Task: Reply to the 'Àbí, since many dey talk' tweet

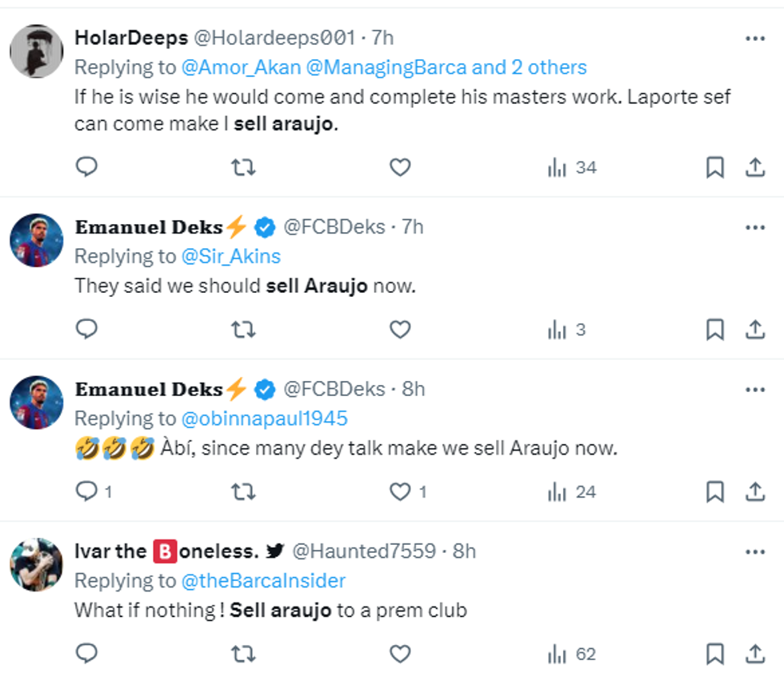Action: pyautogui.click(x=86, y=491)
